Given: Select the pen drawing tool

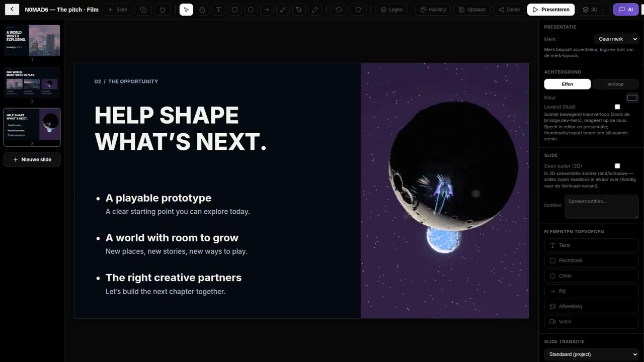Looking at the screenshot, I should (283, 10).
